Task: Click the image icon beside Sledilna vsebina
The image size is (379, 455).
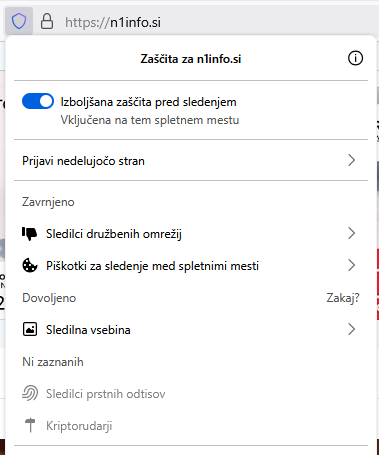Action: pos(30,330)
